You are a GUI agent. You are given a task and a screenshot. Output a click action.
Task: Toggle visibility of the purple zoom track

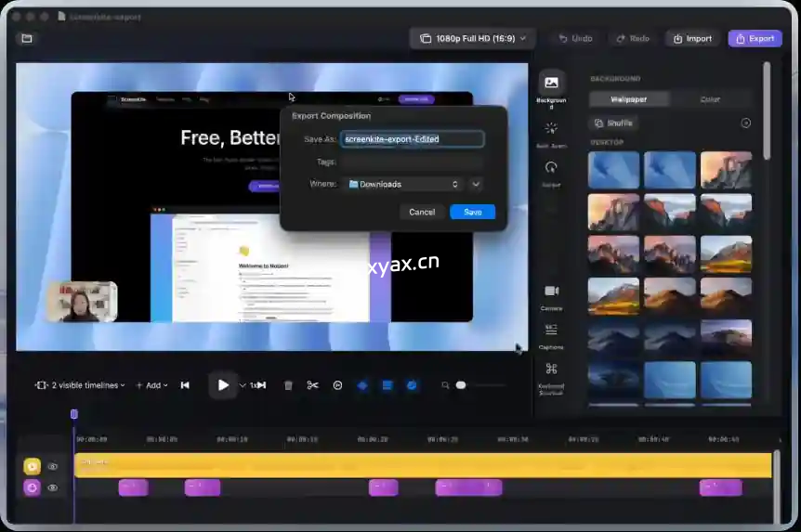53,487
